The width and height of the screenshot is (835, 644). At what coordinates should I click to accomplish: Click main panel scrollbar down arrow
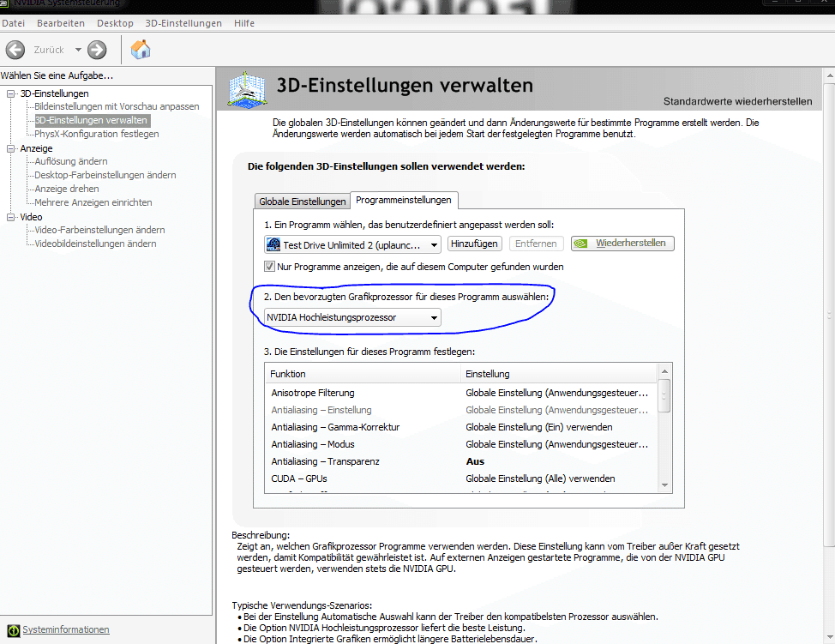point(830,637)
